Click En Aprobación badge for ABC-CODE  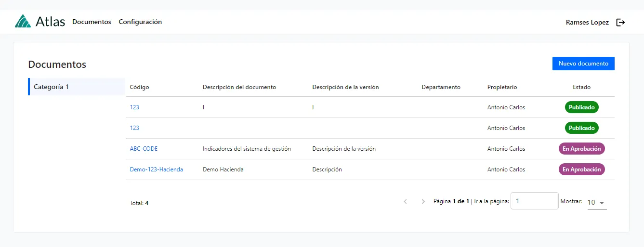581,149
